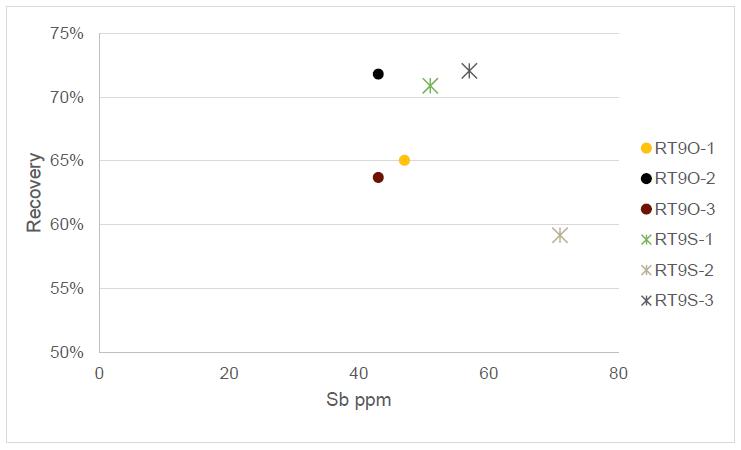Click the 50% vertical axis label
The width and height of the screenshot is (741, 450).
pos(67,352)
